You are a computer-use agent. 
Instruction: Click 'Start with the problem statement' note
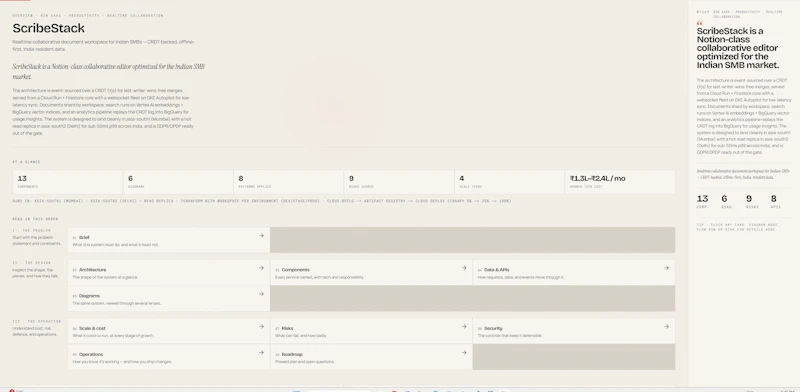pyautogui.click(x=37, y=240)
